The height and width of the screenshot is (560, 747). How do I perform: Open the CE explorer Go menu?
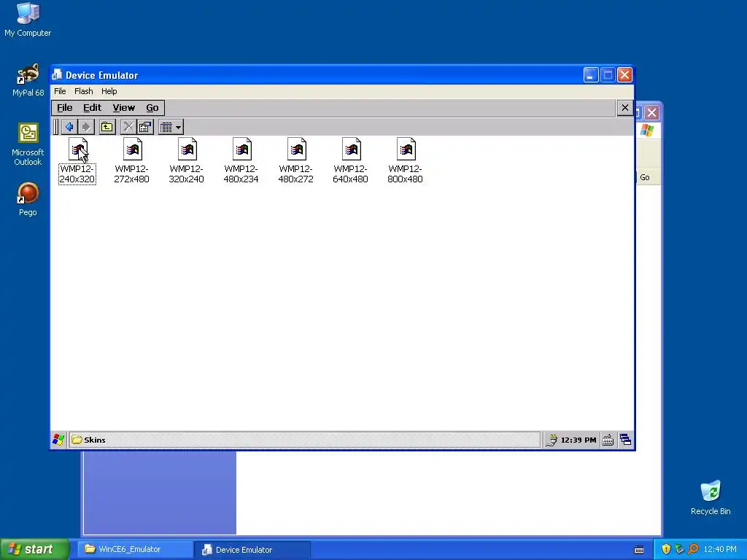pyautogui.click(x=152, y=108)
